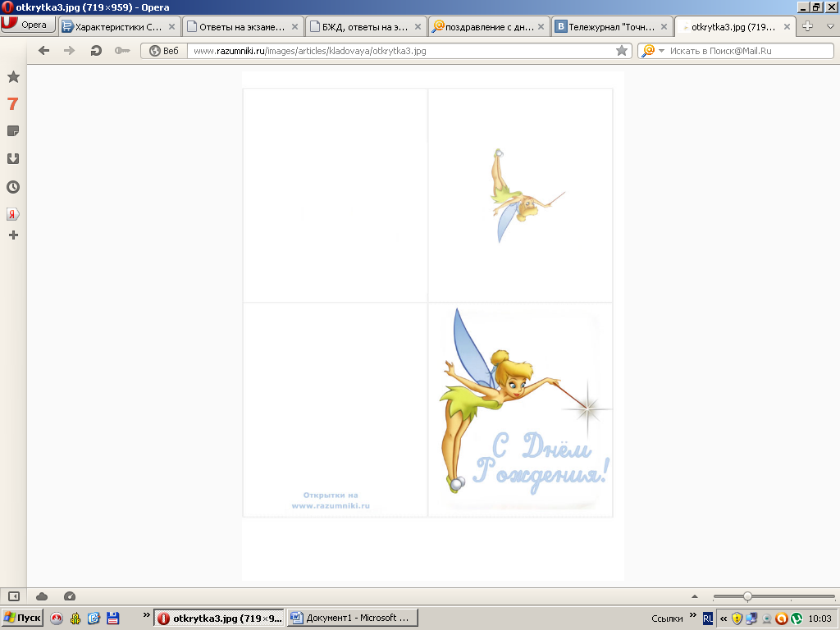Open the Yandex panel in sidebar
Screen dimensions: 840x630
[x=13, y=214]
